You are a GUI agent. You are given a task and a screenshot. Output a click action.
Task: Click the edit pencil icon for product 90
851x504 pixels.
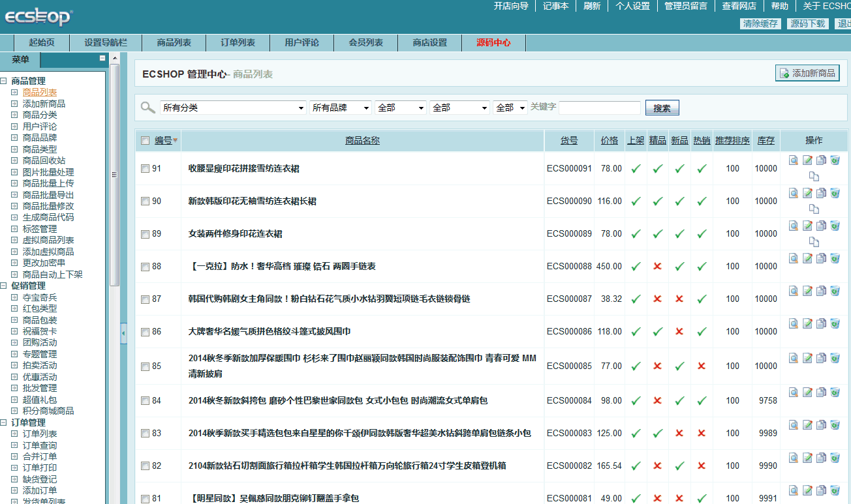coord(808,193)
